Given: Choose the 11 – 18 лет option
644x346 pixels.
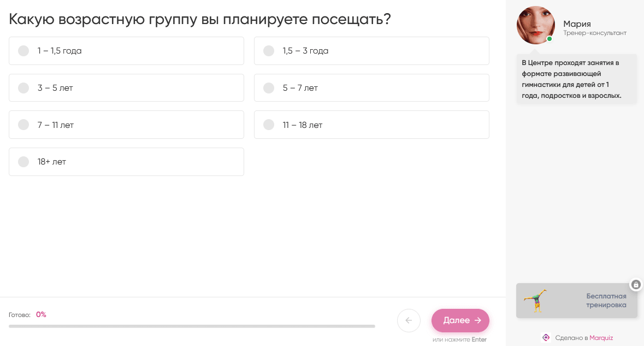Looking at the screenshot, I should tap(269, 125).
